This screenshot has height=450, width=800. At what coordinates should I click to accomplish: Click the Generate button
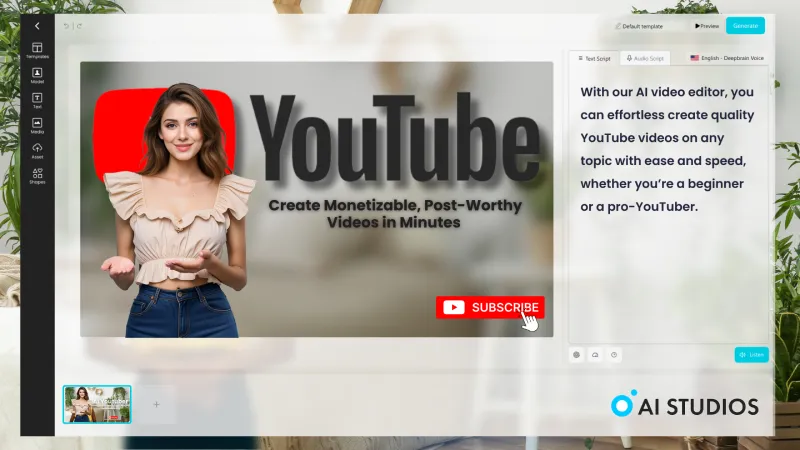(745, 26)
